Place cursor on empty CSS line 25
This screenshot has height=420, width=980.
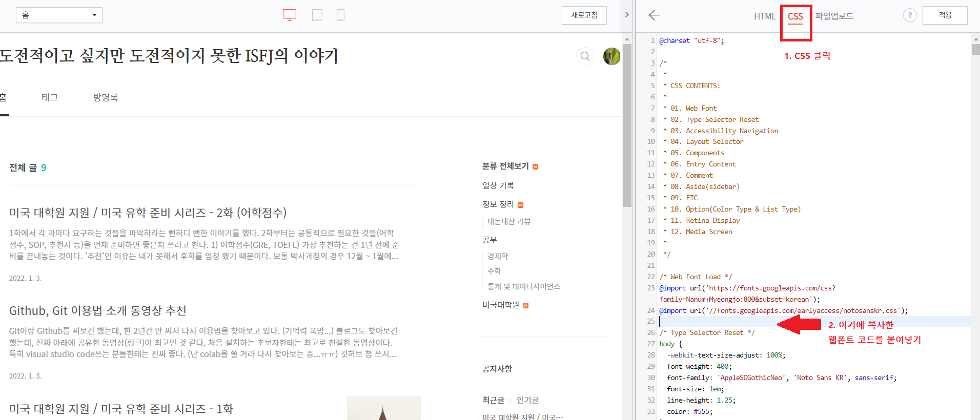pyautogui.click(x=814, y=322)
